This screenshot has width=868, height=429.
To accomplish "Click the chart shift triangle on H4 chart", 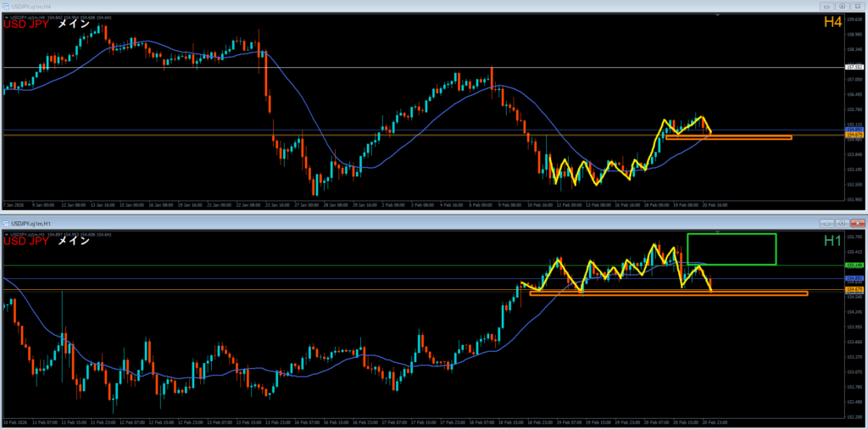I will 719,14.
